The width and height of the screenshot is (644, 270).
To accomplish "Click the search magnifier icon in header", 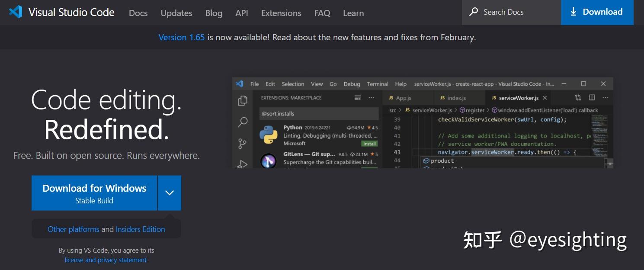I will (474, 12).
